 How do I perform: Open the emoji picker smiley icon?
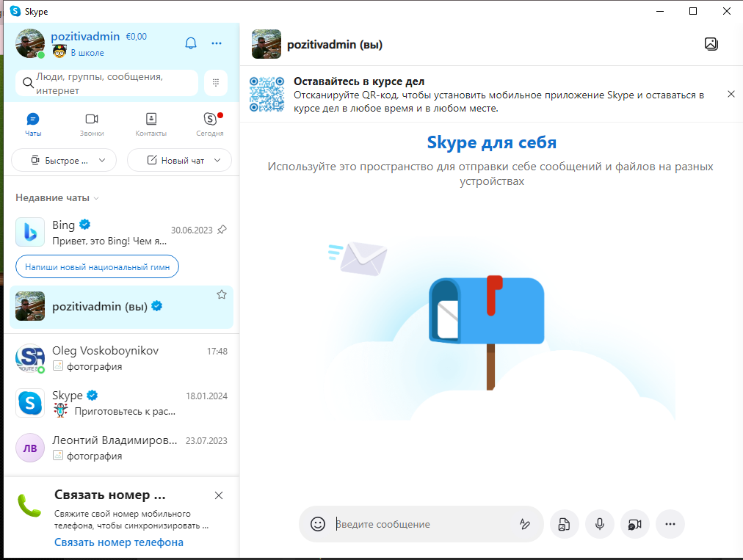coord(317,524)
